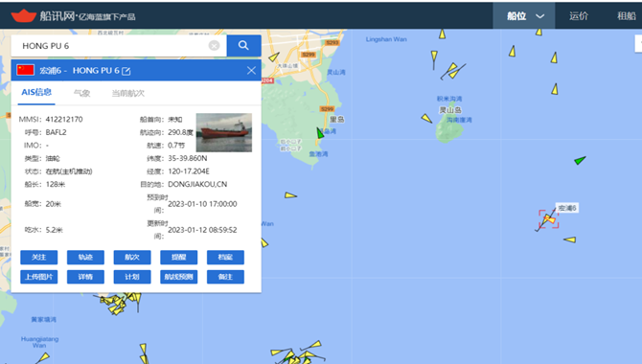Image resolution: width=642 pixels, height=364 pixels.
Task: Click the 关注 button
Action: [x=39, y=257]
